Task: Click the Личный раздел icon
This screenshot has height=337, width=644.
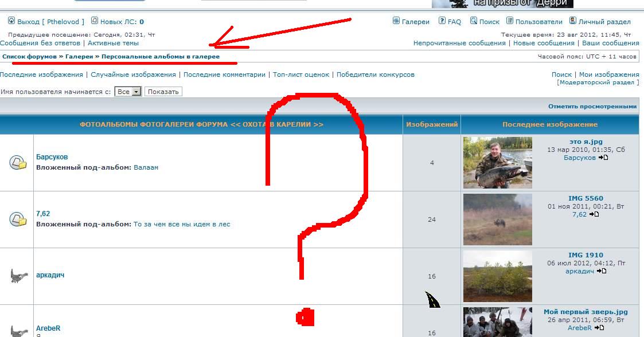Action: (572, 21)
